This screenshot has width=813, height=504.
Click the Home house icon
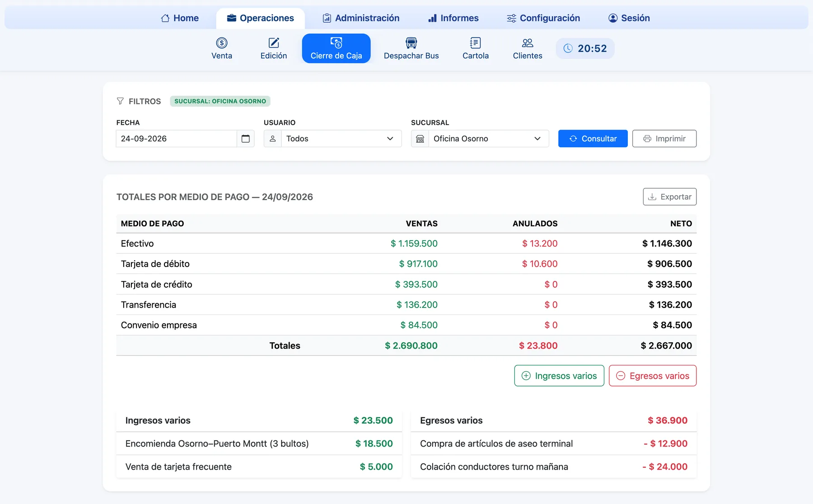click(165, 18)
